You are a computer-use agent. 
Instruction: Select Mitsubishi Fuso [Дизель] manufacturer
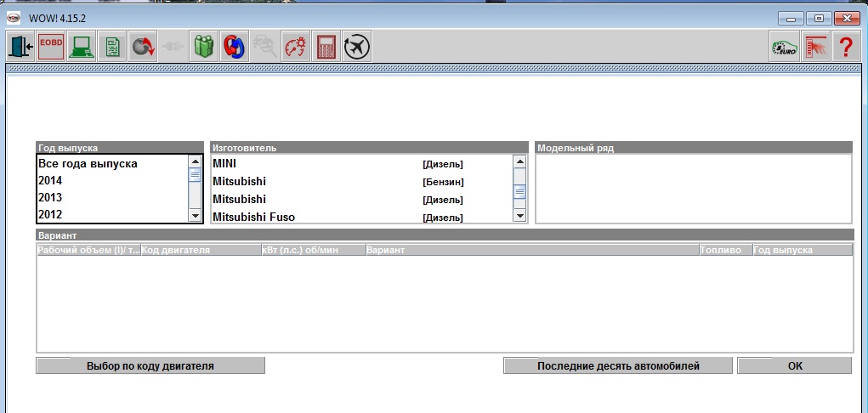(x=362, y=217)
